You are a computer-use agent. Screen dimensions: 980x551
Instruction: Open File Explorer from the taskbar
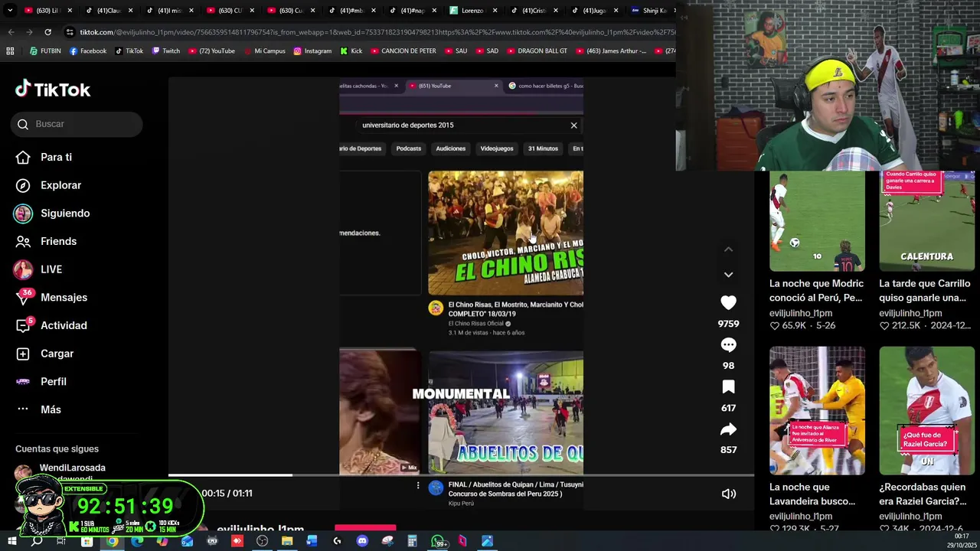pos(287,541)
